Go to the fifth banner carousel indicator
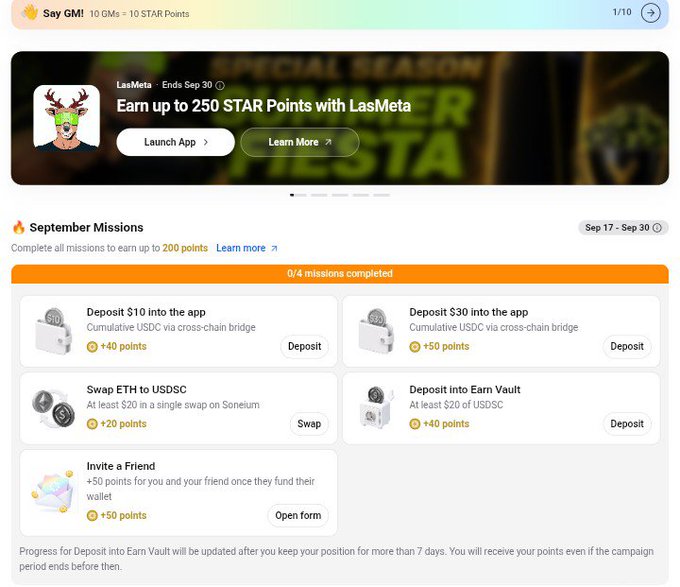 (x=382, y=195)
